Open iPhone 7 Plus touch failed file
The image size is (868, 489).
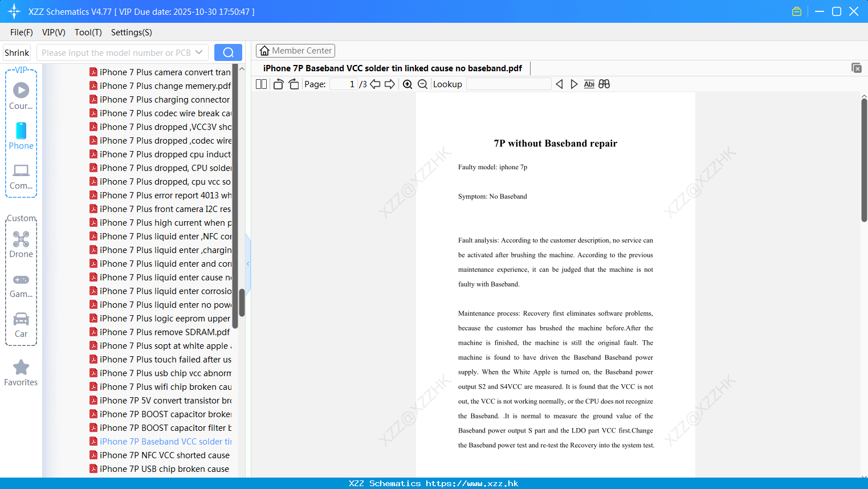tap(160, 360)
